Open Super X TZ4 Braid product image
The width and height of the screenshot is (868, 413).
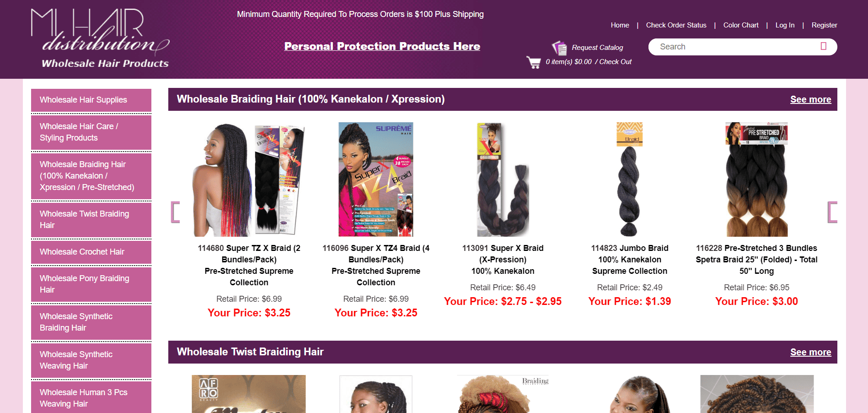click(x=376, y=179)
